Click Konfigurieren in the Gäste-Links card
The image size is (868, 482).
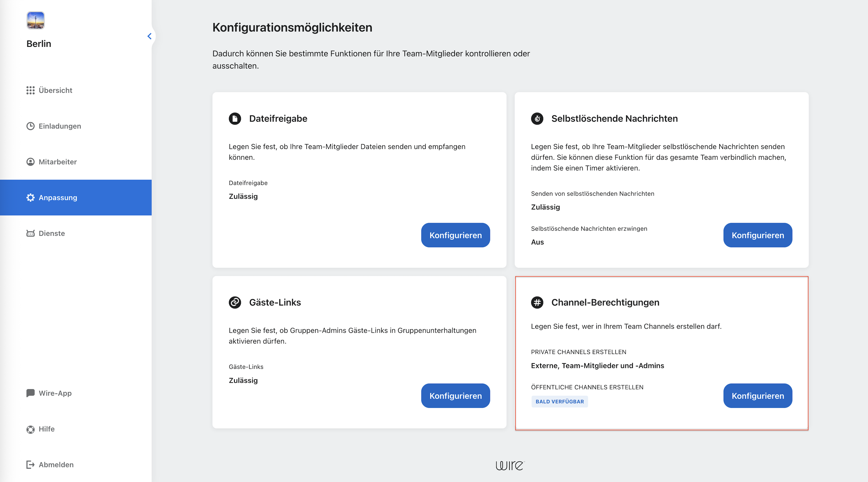[x=455, y=396]
